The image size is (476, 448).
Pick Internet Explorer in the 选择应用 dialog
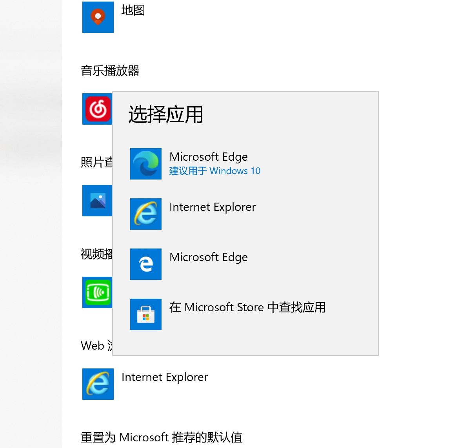212,207
